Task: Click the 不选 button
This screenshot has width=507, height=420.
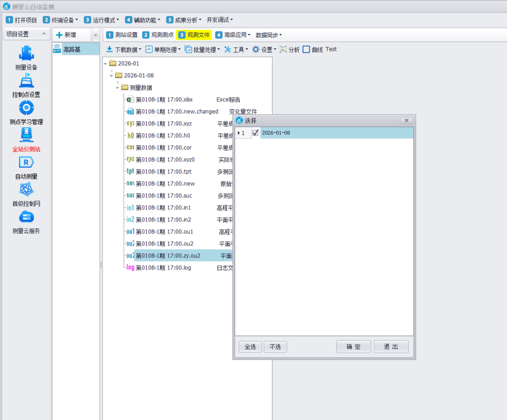Action: click(275, 347)
